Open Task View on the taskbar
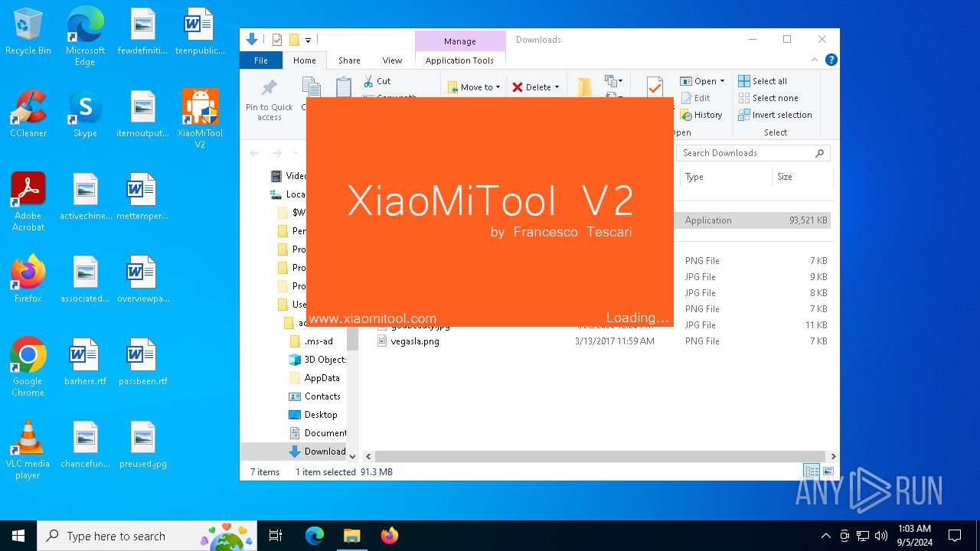980x551 pixels. click(x=276, y=536)
